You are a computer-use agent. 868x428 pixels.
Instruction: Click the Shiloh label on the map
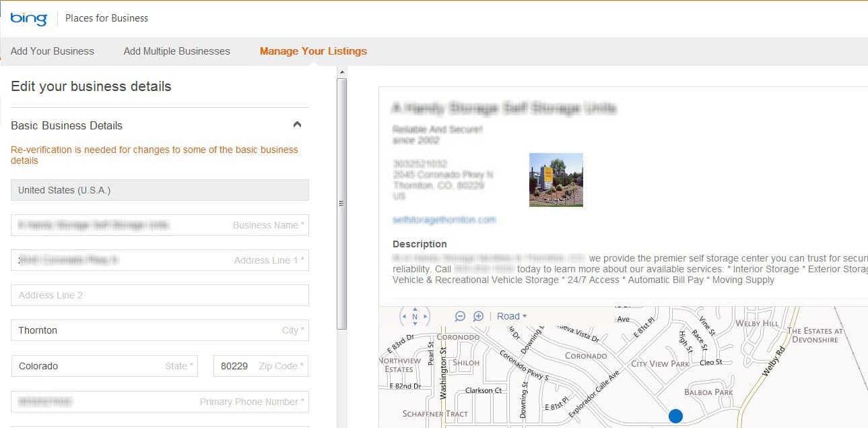tap(466, 363)
